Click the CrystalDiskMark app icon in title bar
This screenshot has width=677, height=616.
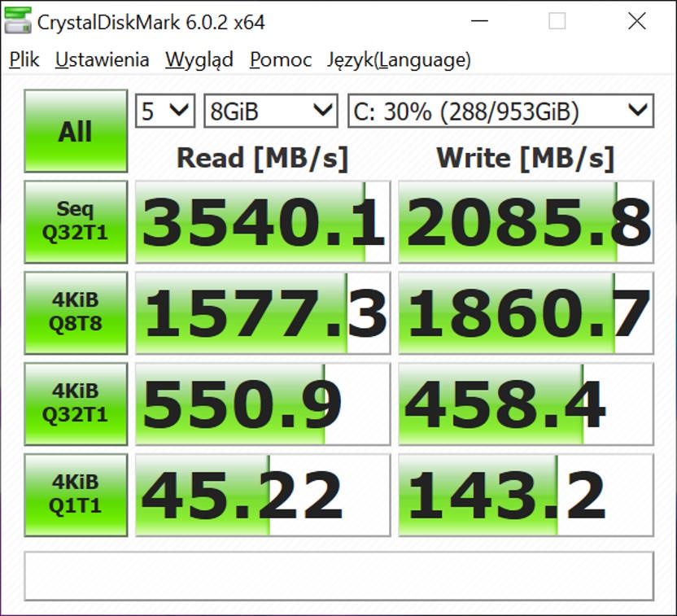point(18,20)
